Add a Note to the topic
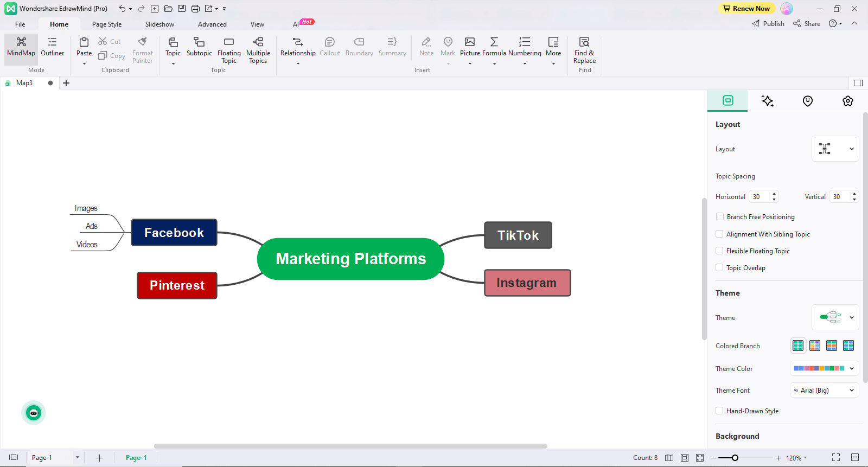 (426, 47)
